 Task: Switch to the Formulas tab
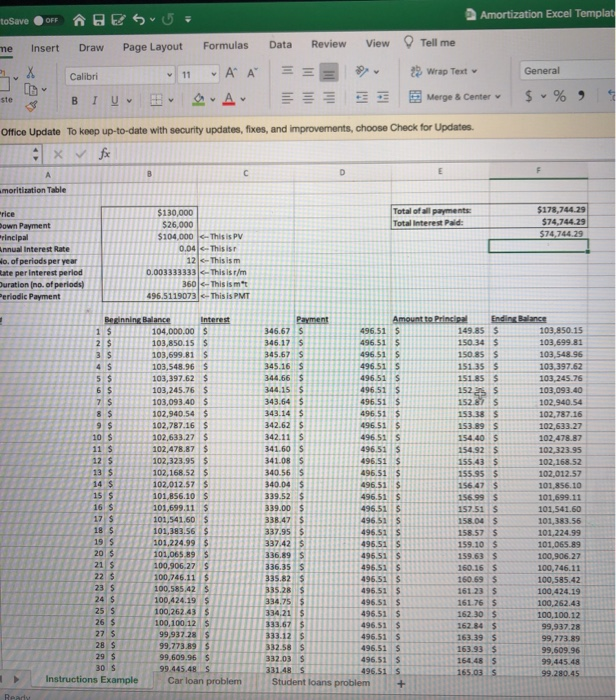(x=225, y=46)
